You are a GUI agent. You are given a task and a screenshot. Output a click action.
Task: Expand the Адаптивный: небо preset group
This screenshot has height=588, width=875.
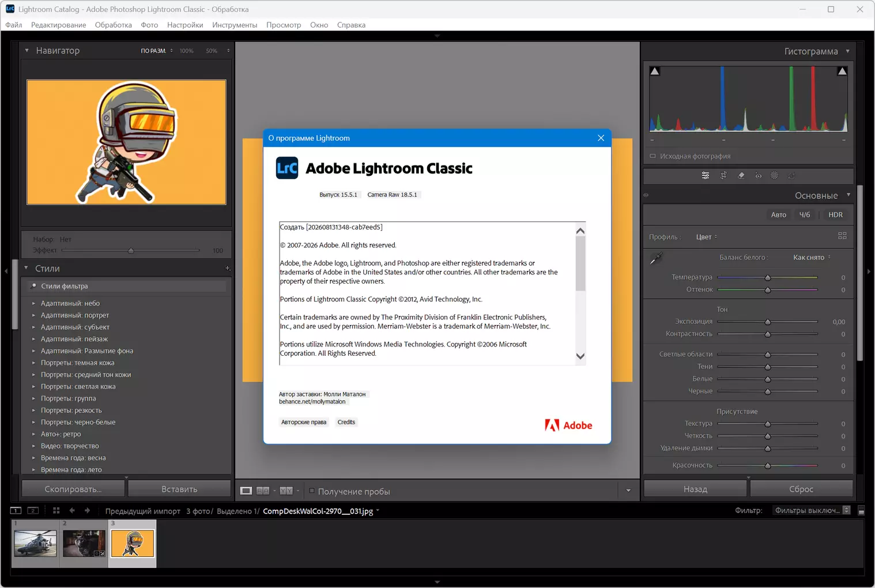33,303
